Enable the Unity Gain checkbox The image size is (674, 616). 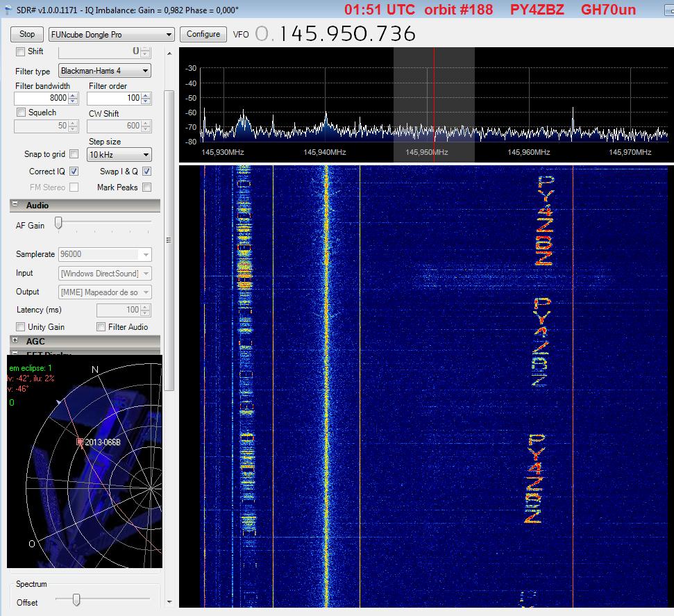(x=21, y=327)
